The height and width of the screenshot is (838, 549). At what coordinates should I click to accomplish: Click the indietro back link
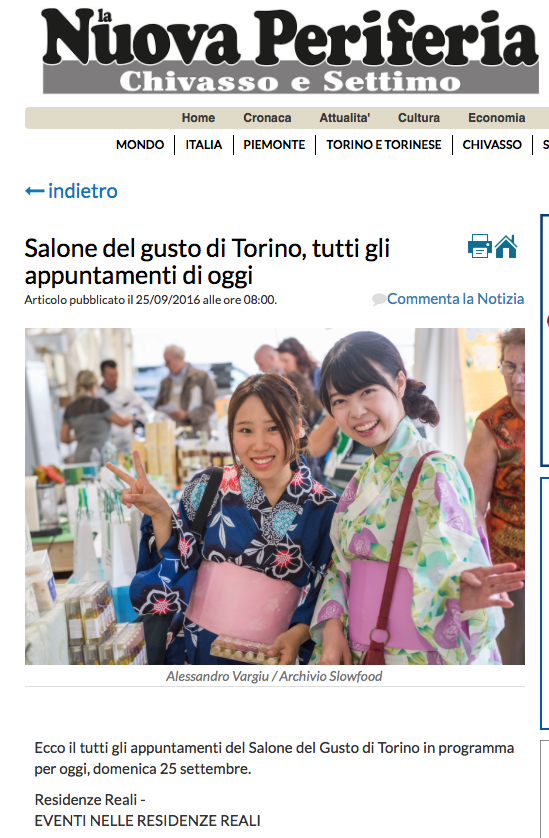tap(83, 191)
